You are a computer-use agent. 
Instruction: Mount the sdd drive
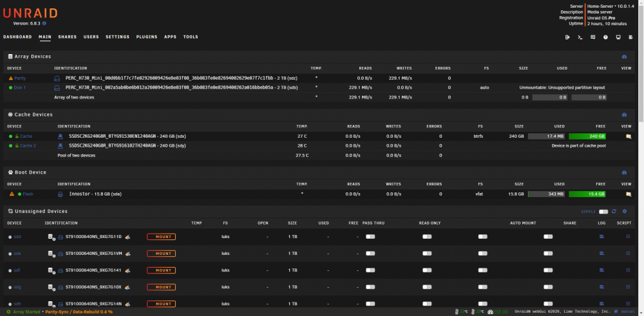tap(162, 237)
